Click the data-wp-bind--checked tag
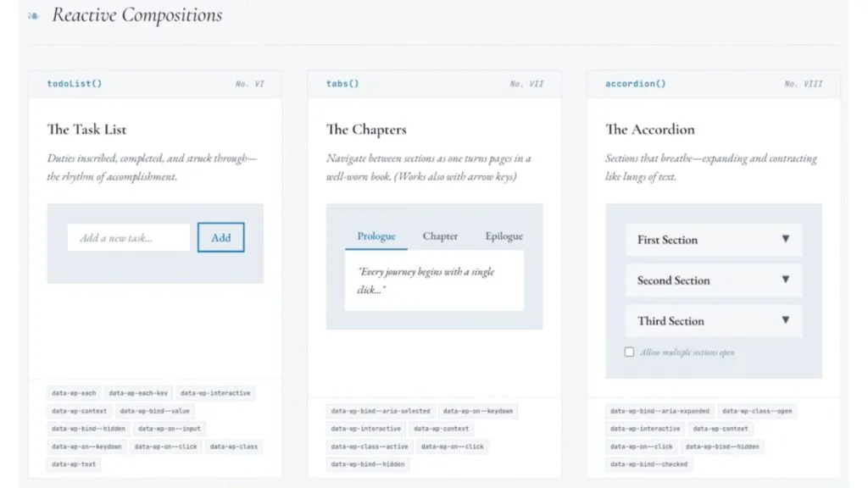The width and height of the screenshot is (868, 488). [648, 464]
